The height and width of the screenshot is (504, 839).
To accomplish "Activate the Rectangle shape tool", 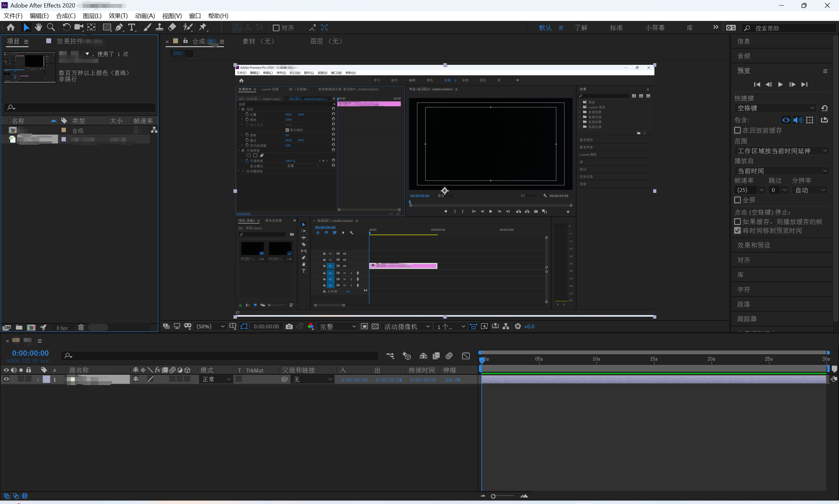I will pyautogui.click(x=107, y=28).
